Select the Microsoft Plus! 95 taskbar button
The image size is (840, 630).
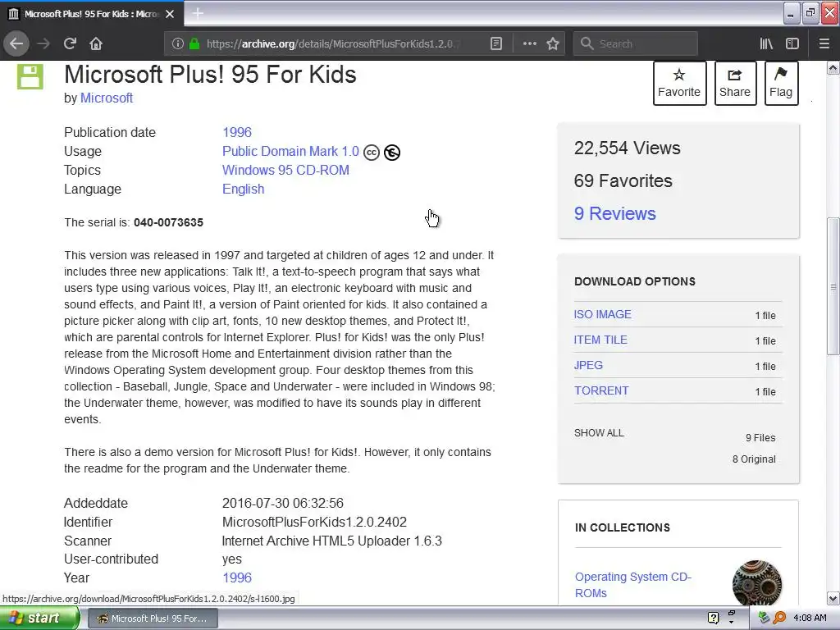pyautogui.click(x=153, y=619)
